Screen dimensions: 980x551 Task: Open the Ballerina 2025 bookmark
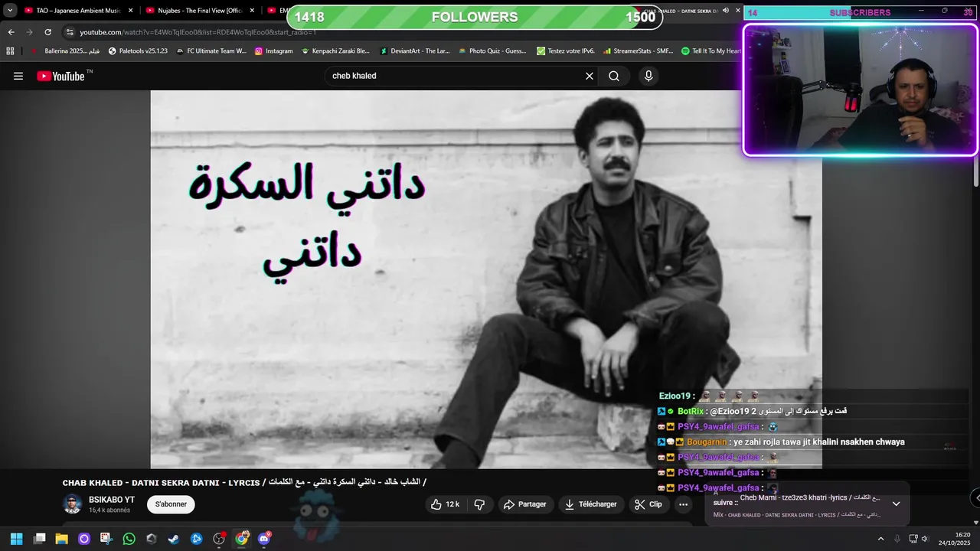[x=64, y=51]
